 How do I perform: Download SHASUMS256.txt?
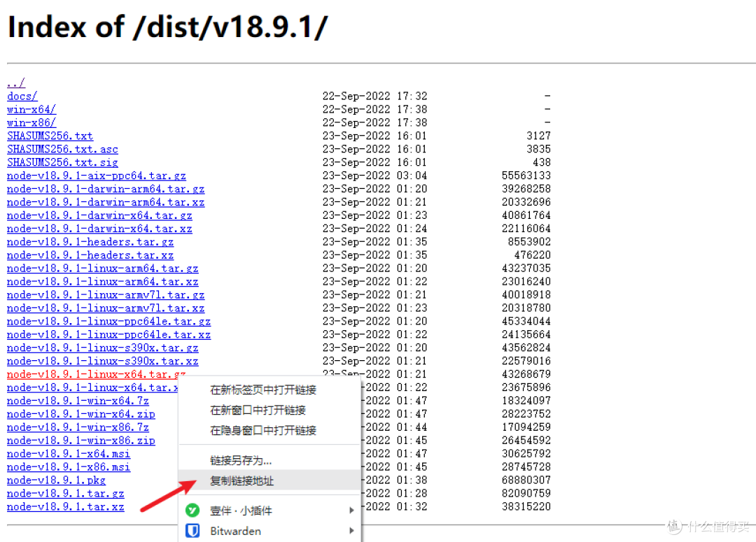(50, 136)
